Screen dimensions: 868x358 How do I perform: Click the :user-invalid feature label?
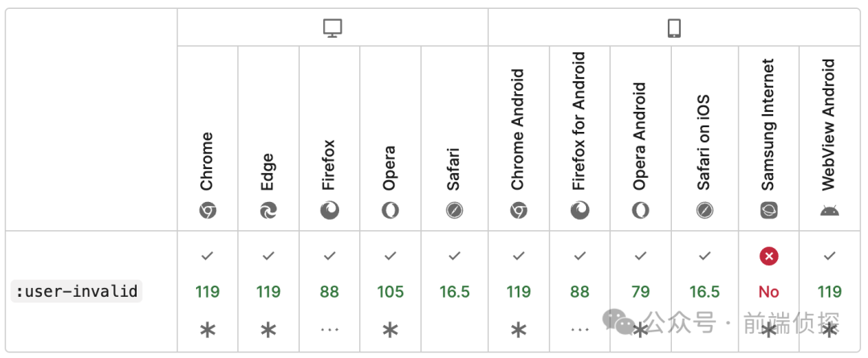pyautogui.click(x=76, y=291)
